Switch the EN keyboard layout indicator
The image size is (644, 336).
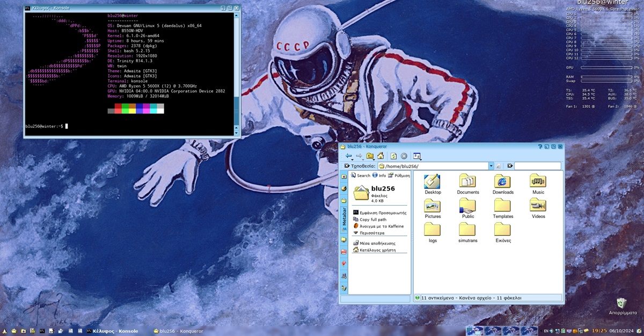pyautogui.click(x=546, y=331)
